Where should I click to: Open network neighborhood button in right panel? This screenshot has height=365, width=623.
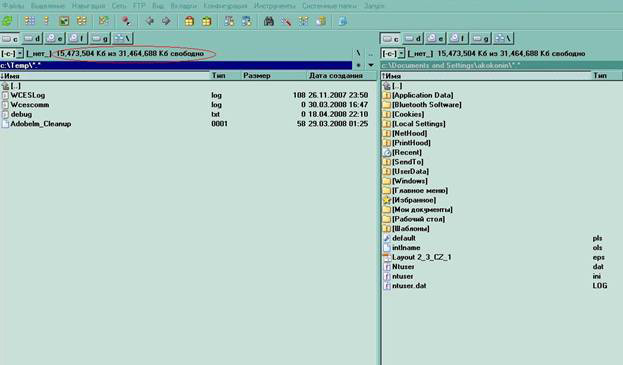click(x=503, y=39)
